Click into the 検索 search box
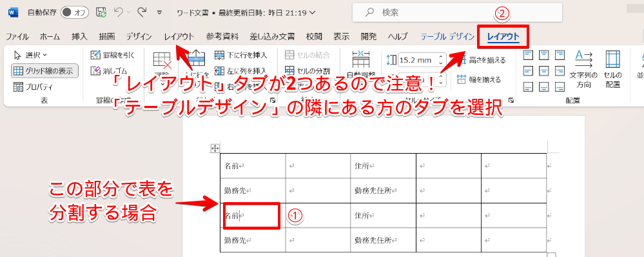The width and height of the screenshot is (644, 257). coord(457,13)
